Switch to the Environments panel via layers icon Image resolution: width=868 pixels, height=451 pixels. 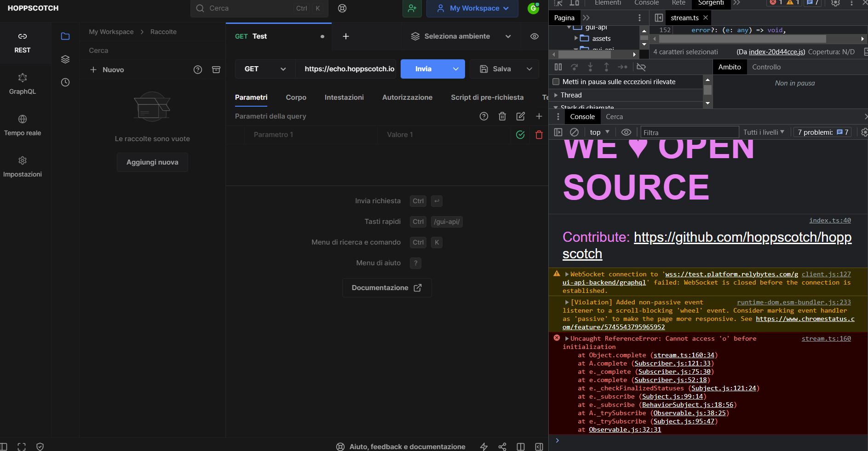[65, 59]
